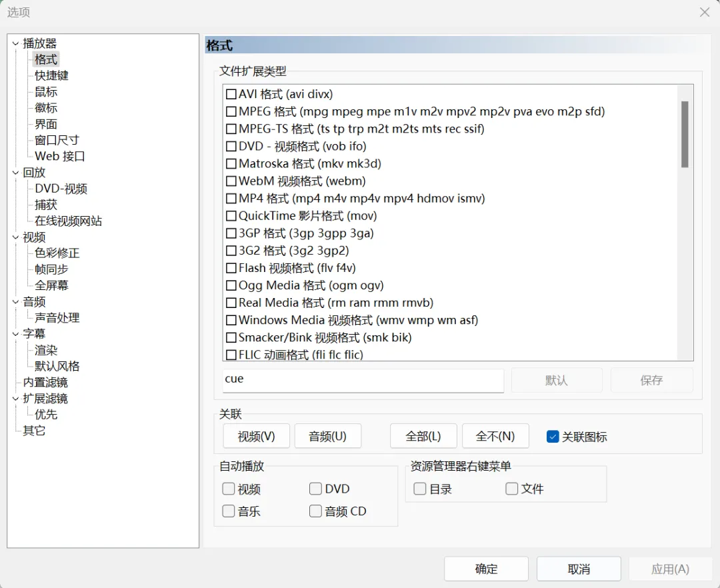Select 默认风格 under 字幕
This screenshot has width=720, height=588.
pos(57,366)
